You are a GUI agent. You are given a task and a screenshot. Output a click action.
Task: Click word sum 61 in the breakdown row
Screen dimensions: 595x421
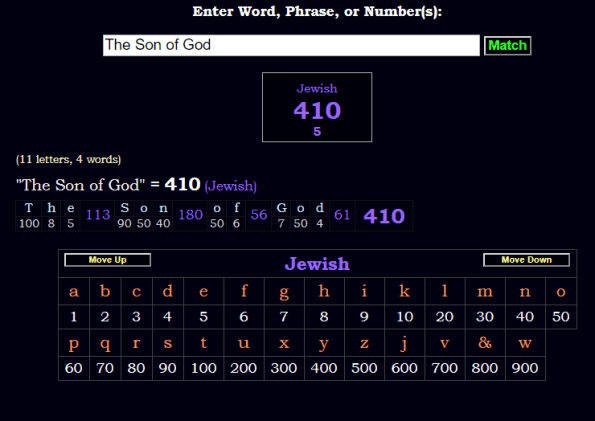coord(342,215)
